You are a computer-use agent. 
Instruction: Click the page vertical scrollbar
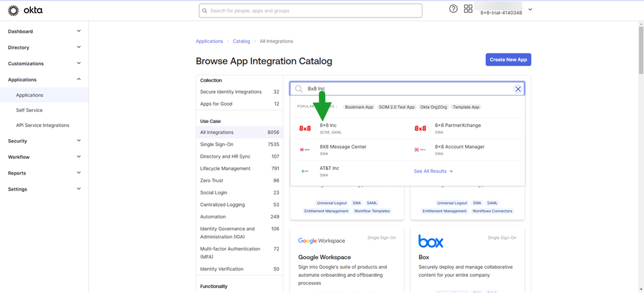641,50
